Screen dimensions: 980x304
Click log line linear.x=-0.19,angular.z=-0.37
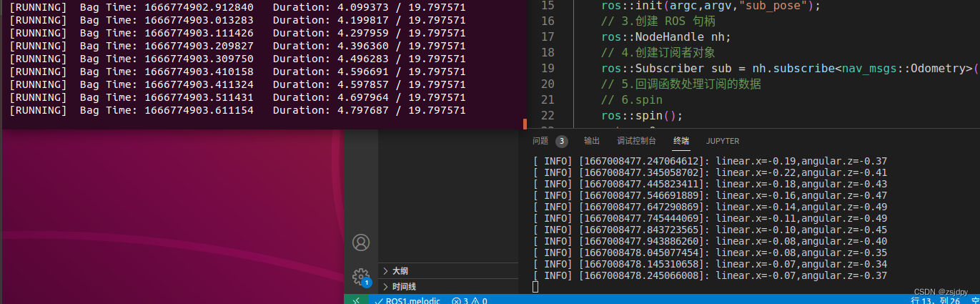(710, 161)
